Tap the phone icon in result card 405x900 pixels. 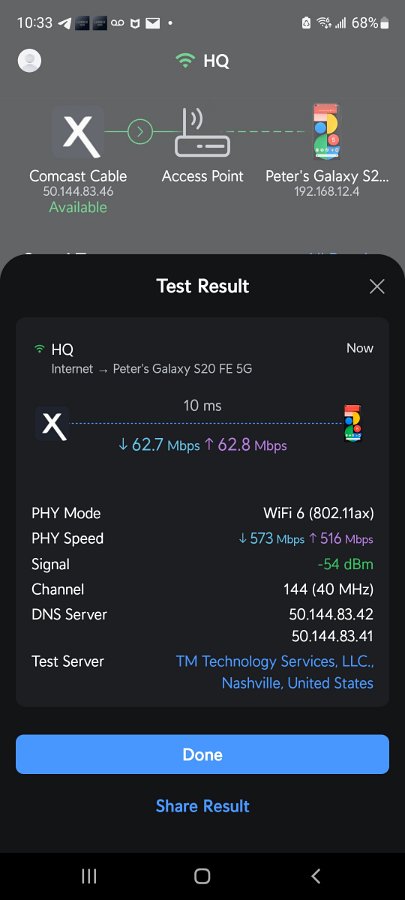point(353,424)
